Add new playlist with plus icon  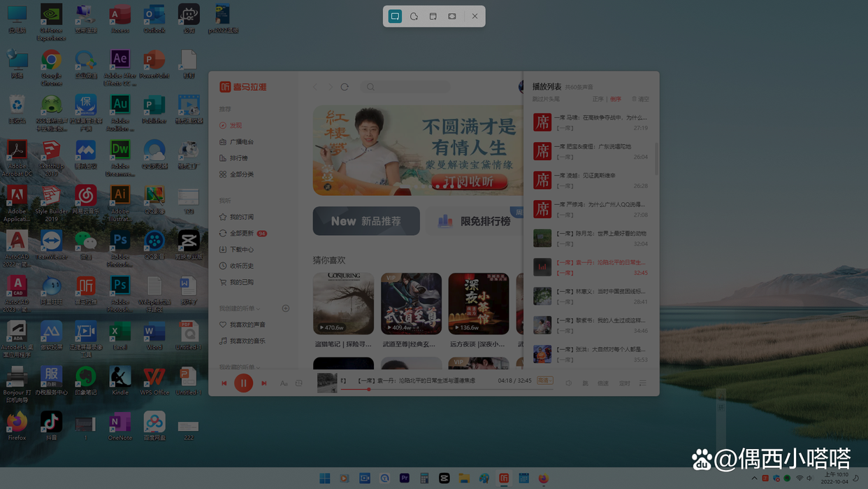(285, 308)
